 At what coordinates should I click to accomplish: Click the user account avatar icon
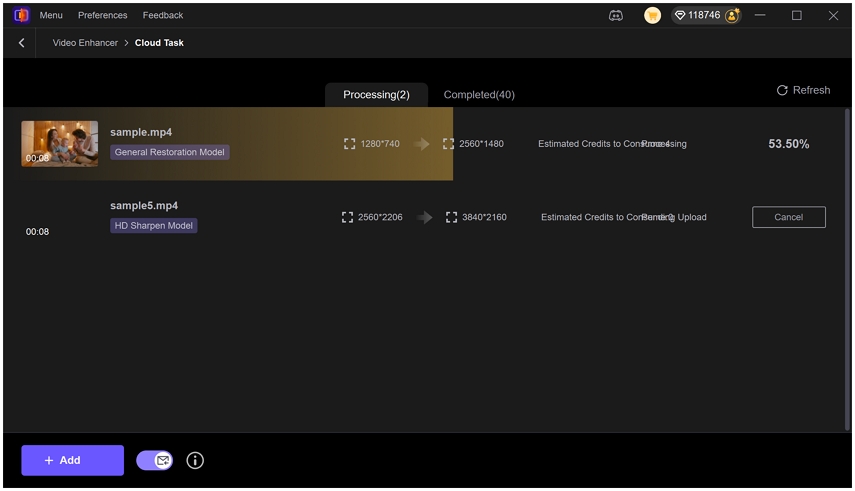732,15
